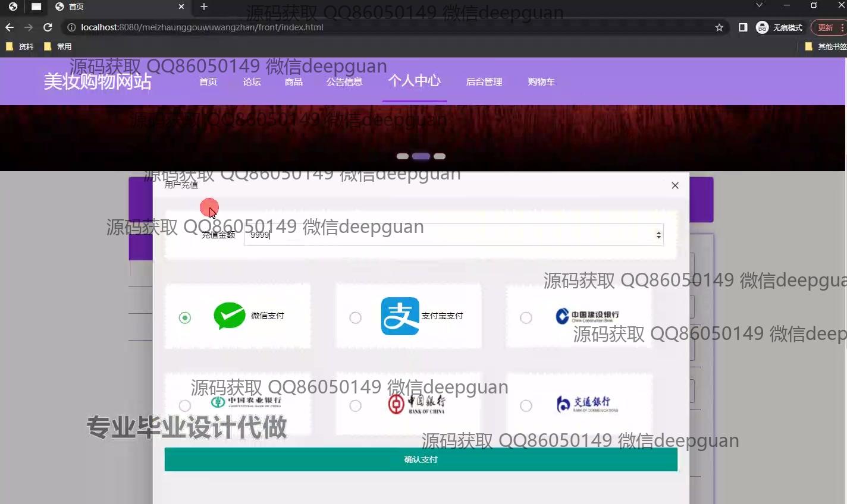Open the 其他书签 bookmarks folder
Viewport: 847px width, 504px height.
pos(826,46)
